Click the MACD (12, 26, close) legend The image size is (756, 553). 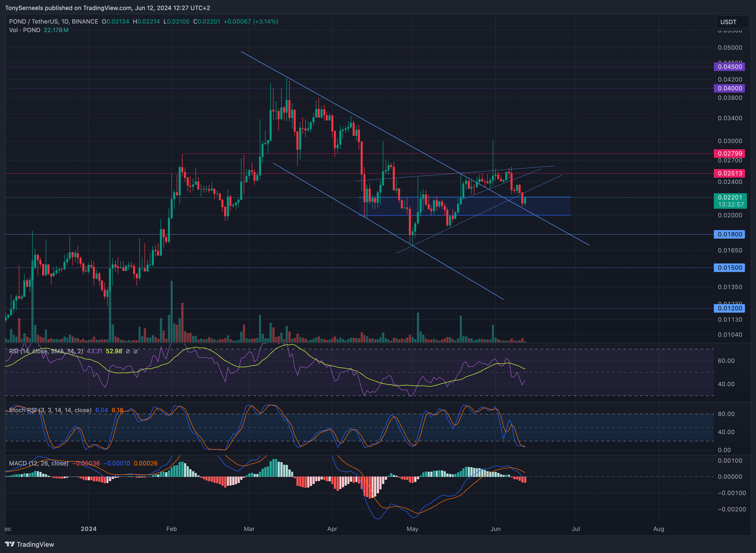pos(38,464)
